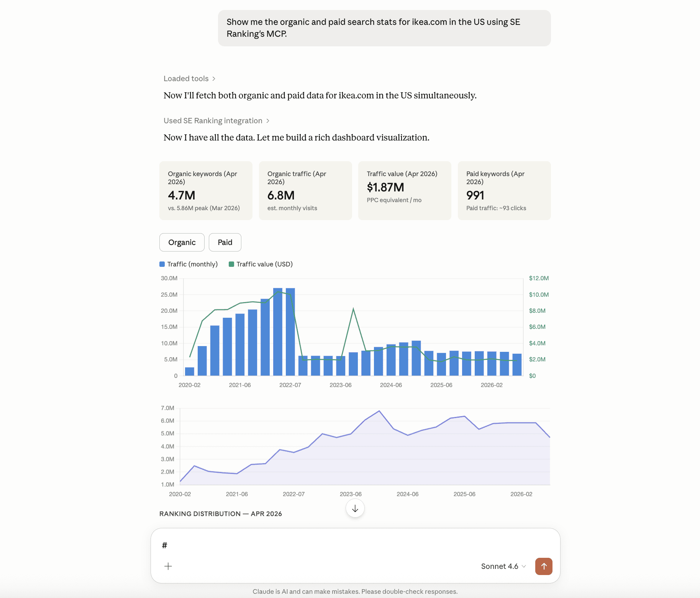Click the green Traffic value legend square
The image size is (700, 598).
tap(231, 264)
